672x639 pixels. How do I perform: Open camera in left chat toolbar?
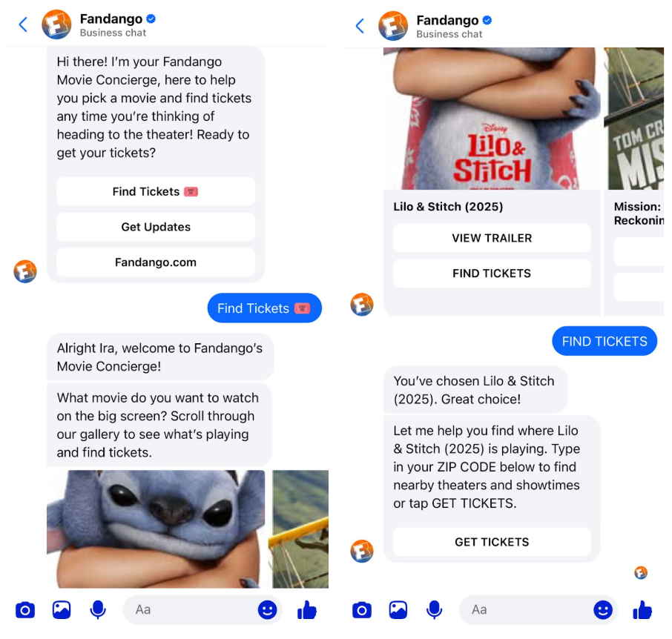click(25, 610)
